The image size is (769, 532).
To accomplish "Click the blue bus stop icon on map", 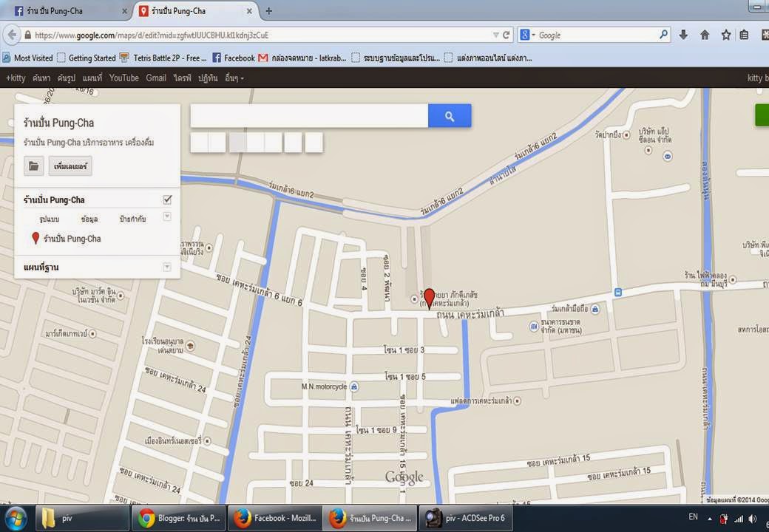I will (618, 293).
